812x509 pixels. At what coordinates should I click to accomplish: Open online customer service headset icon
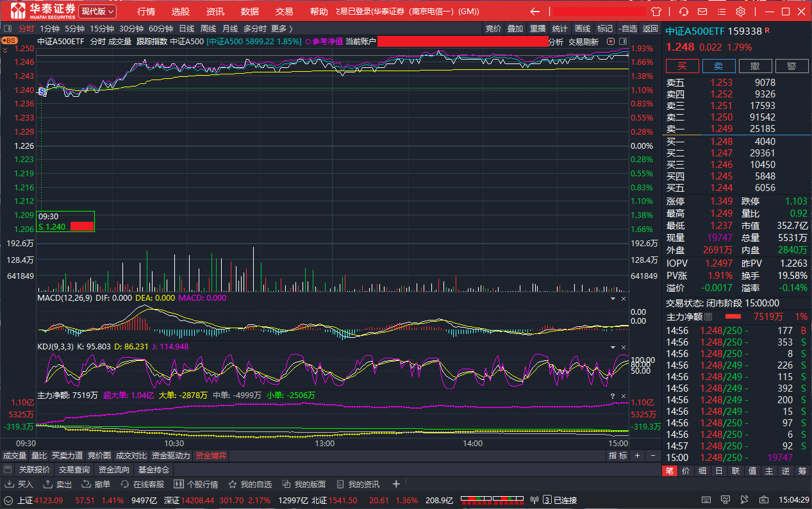pyautogui.click(x=684, y=12)
